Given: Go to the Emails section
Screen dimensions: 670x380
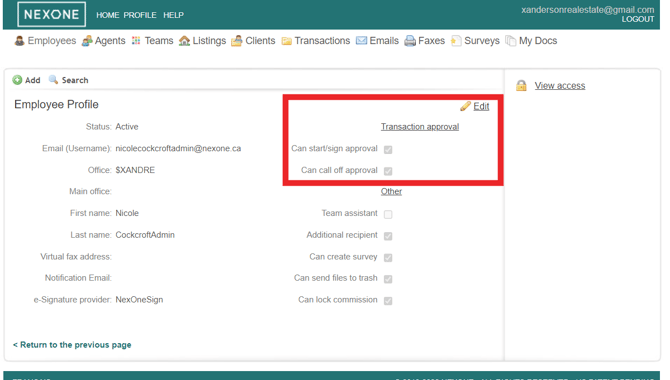Looking at the screenshot, I should [384, 41].
